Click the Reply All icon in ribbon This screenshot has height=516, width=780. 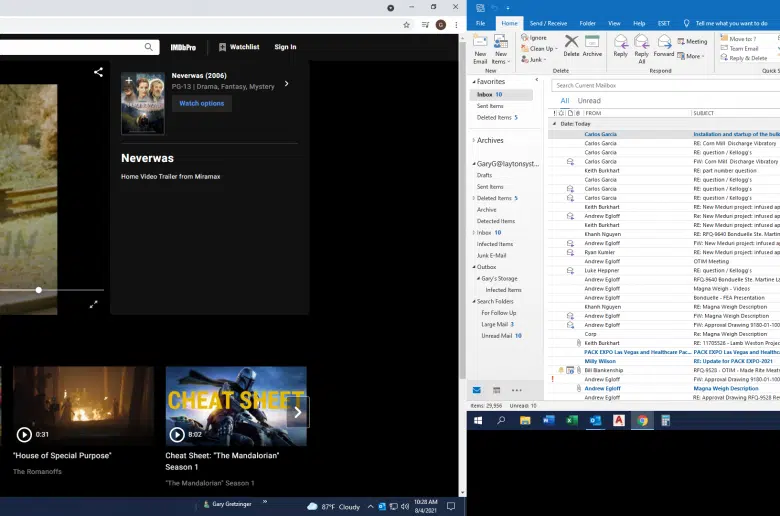pyautogui.click(x=641, y=46)
